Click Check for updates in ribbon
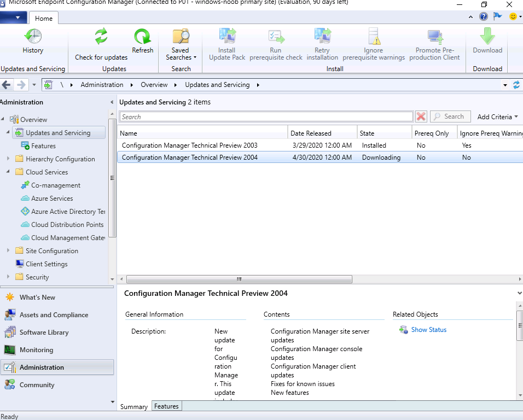 (101, 44)
